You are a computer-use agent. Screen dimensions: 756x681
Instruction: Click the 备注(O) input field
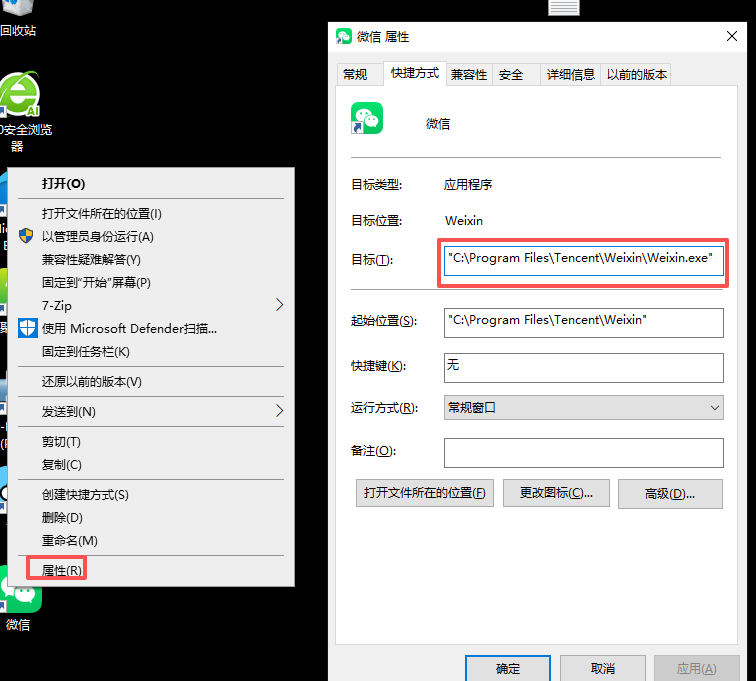(583, 453)
